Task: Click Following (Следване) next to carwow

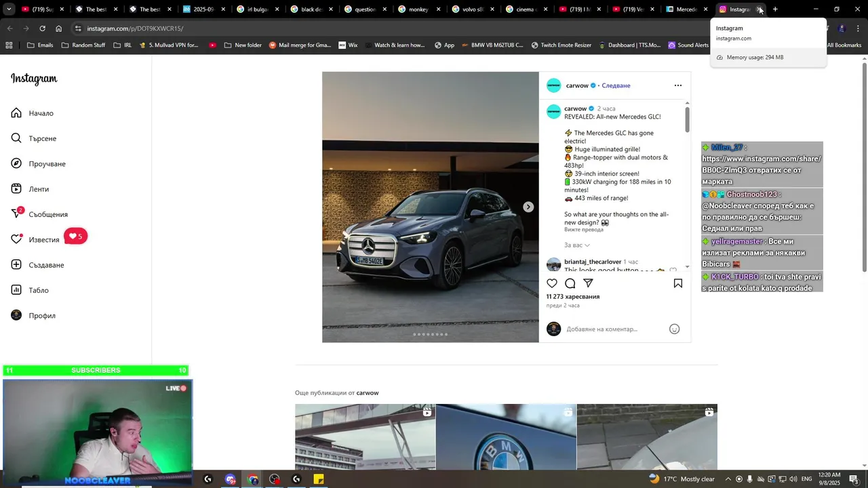Action: 616,85
